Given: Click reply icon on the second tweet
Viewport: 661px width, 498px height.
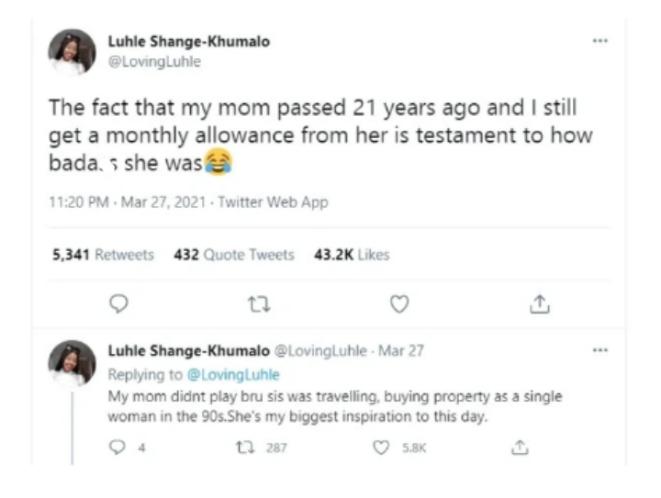Looking at the screenshot, I should tap(116, 448).
